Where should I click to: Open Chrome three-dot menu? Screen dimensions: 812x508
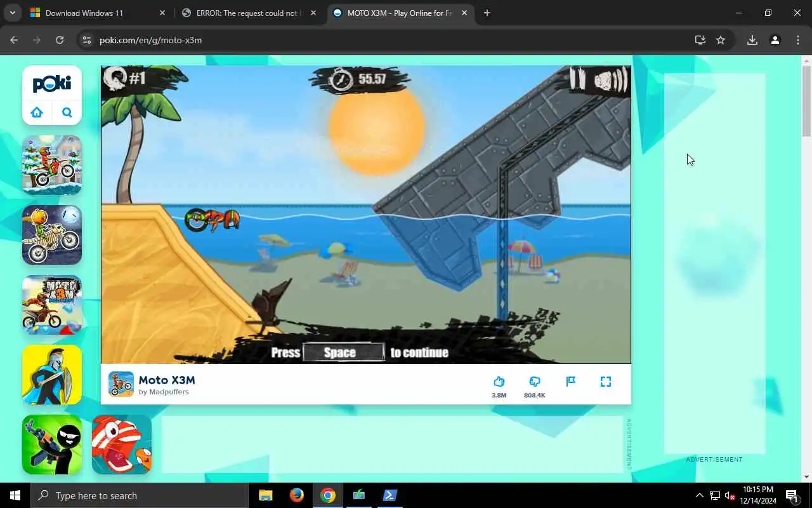(798, 40)
